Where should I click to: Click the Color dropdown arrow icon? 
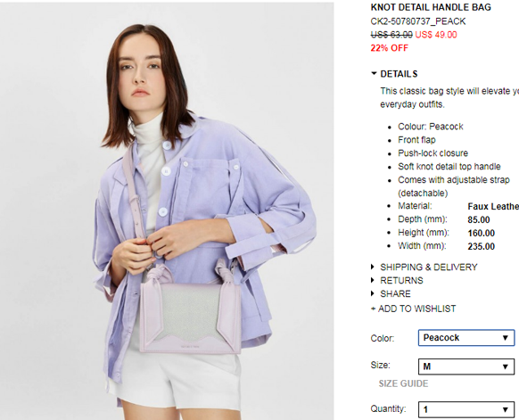(505, 338)
